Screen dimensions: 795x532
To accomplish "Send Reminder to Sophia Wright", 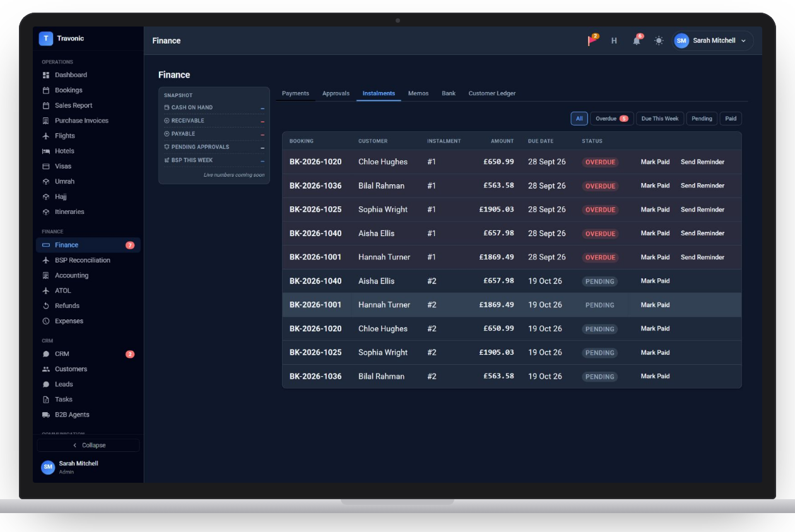I will point(702,210).
